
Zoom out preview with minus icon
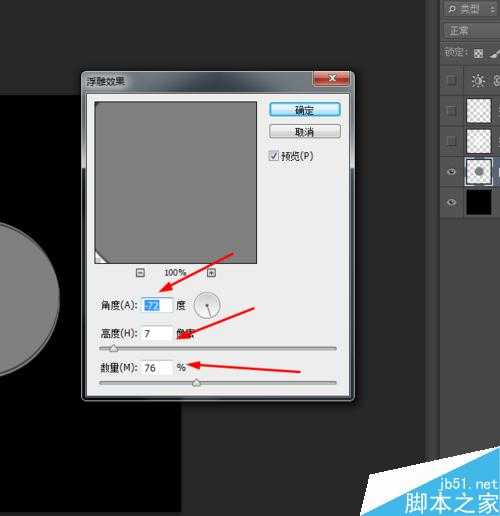click(x=140, y=273)
